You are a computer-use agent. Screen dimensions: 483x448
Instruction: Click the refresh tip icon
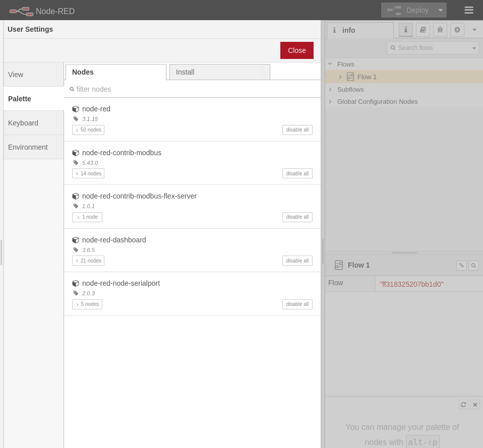click(x=463, y=404)
